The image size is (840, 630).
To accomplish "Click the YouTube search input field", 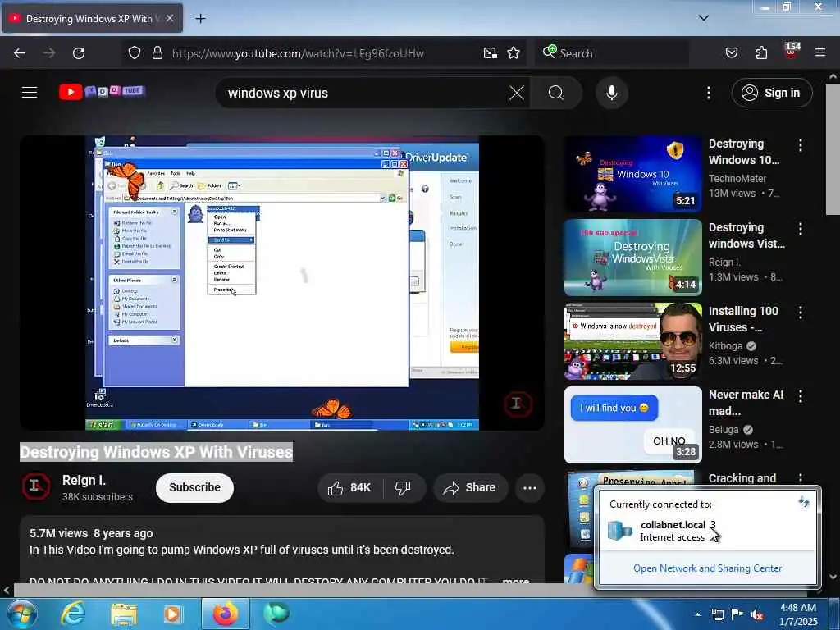I will click(364, 93).
